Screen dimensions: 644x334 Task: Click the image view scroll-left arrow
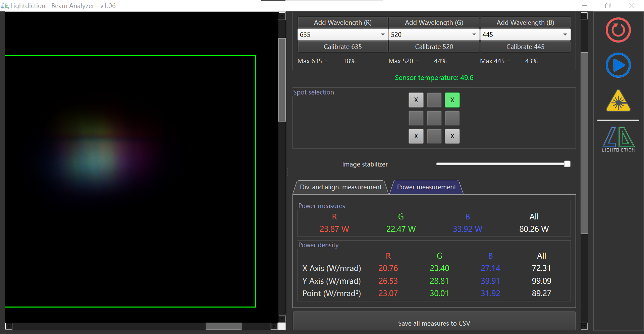pos(9,326)
